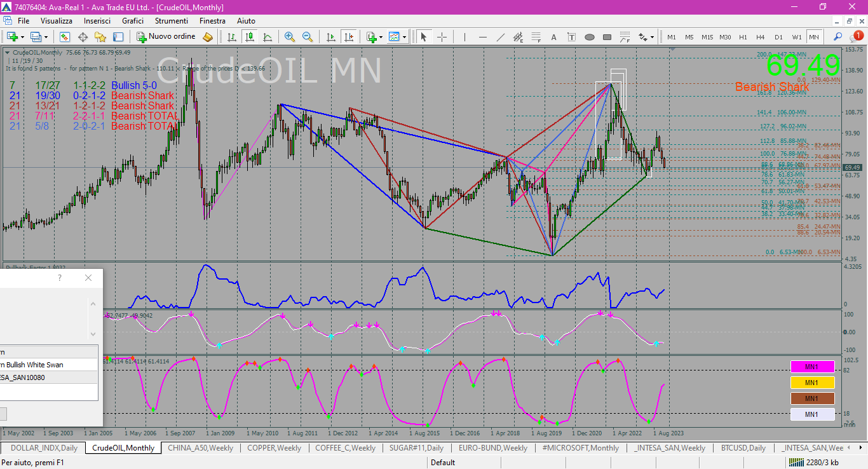This screenshot has height=469, width=868.
Task: Open the indicators list icon
Action: 371,37
